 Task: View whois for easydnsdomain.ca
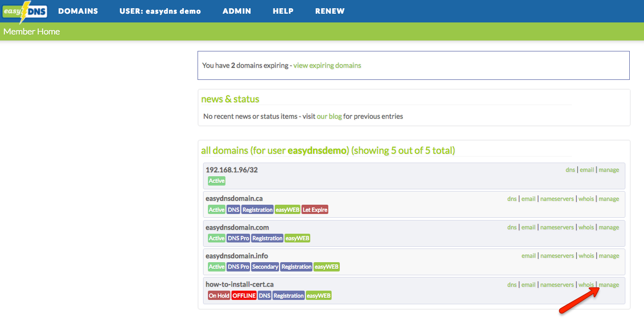(586, 199)
